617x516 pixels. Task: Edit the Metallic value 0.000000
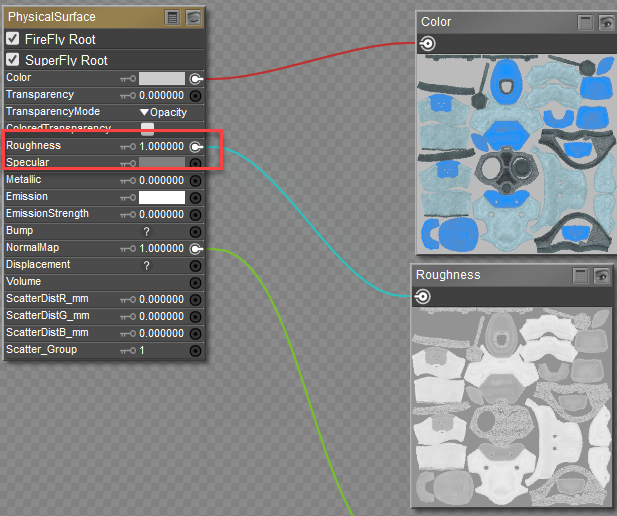(161, 180)
